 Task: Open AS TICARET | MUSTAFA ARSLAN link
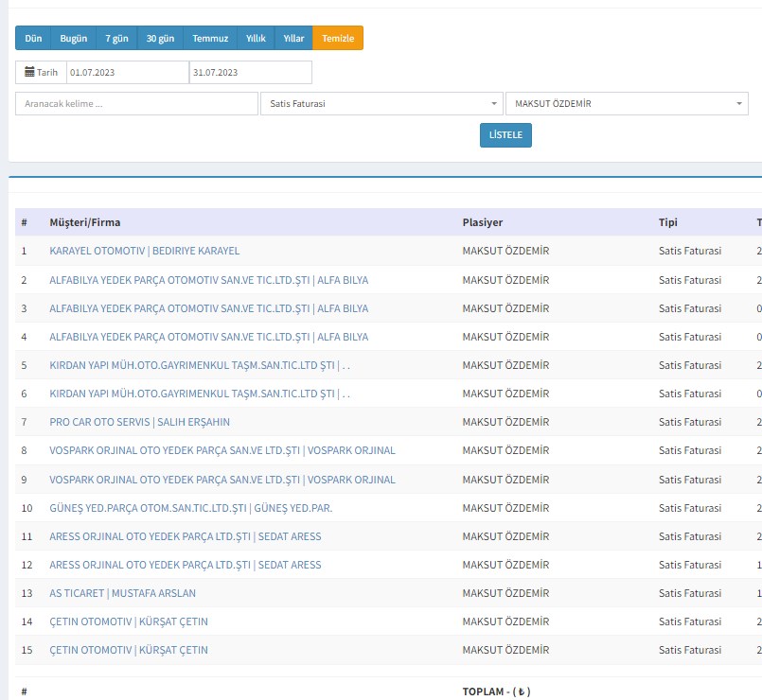point(122,593)
